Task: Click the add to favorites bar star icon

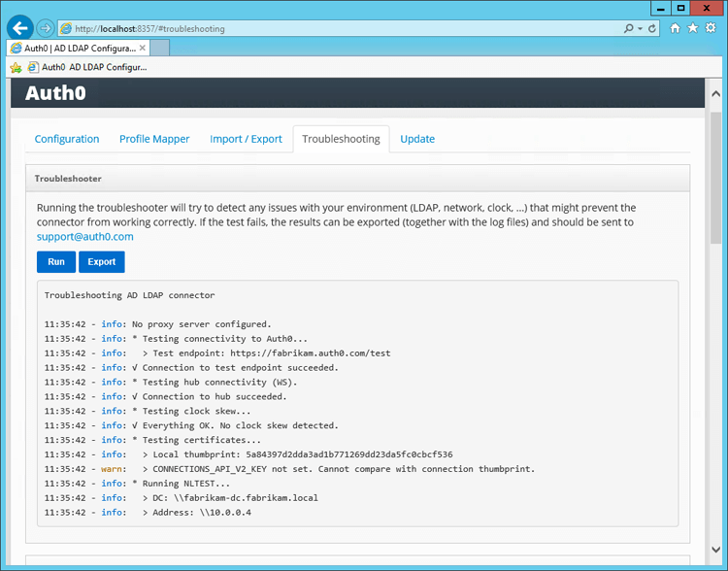Action: tap(16, 67)
